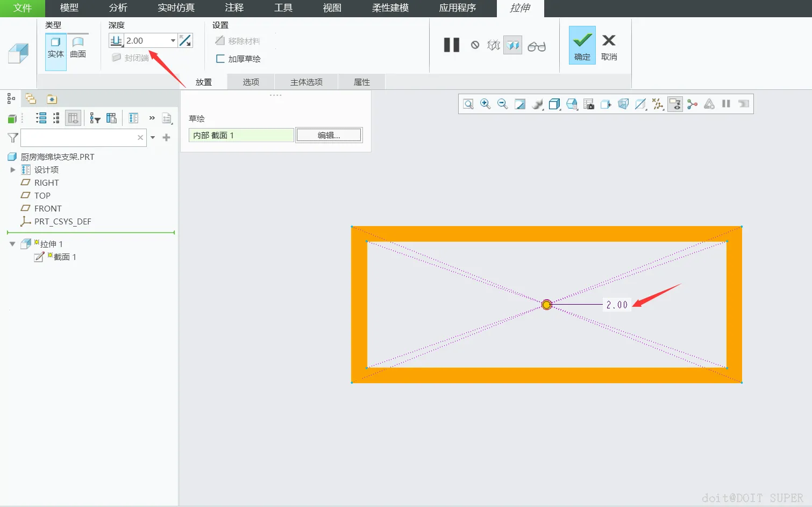Select 实体 solid type

tap(56, 47)
